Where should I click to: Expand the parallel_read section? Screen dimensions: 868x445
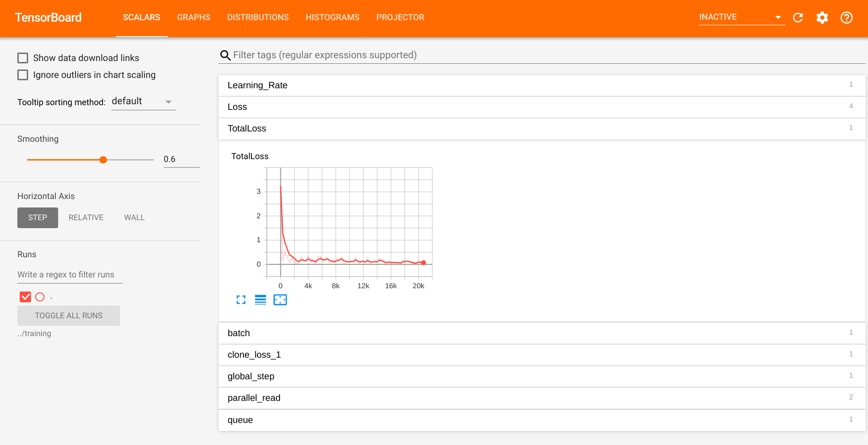(x=542, y=398)
